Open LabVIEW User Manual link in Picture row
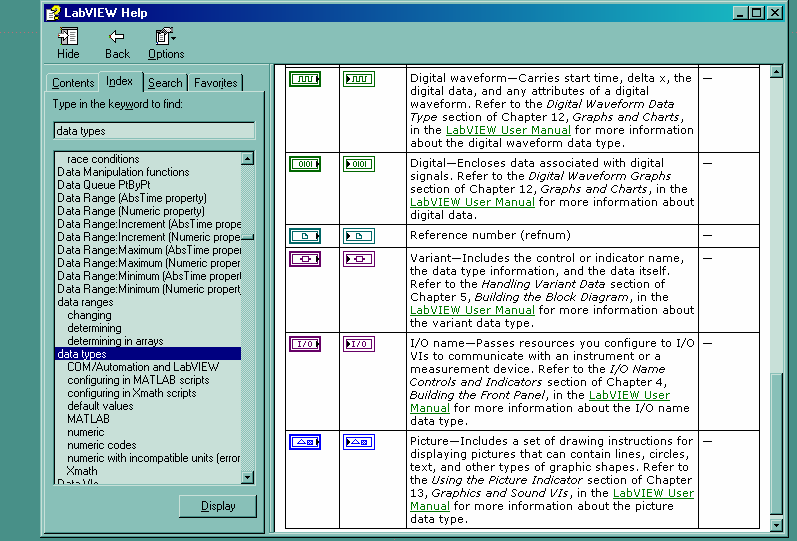 (x=653, y=493)
